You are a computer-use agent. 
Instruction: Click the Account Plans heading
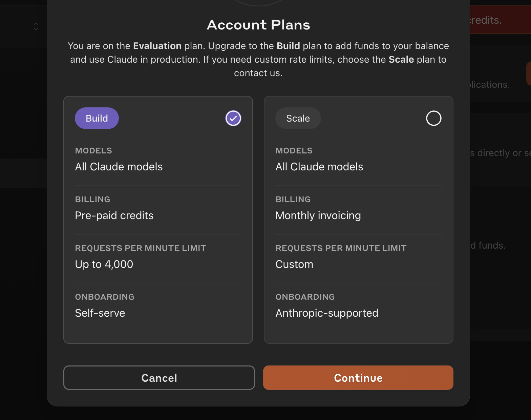click(x=258, y=25)
